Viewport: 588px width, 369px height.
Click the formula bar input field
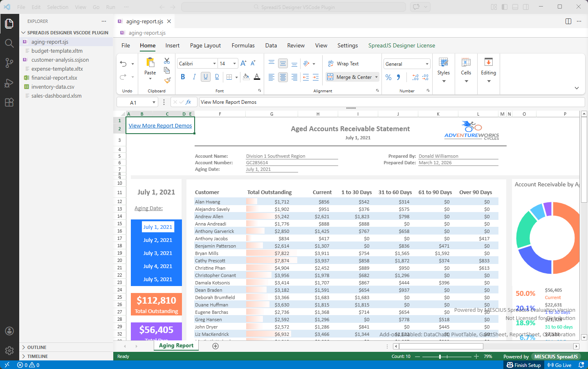pos(392,102)
